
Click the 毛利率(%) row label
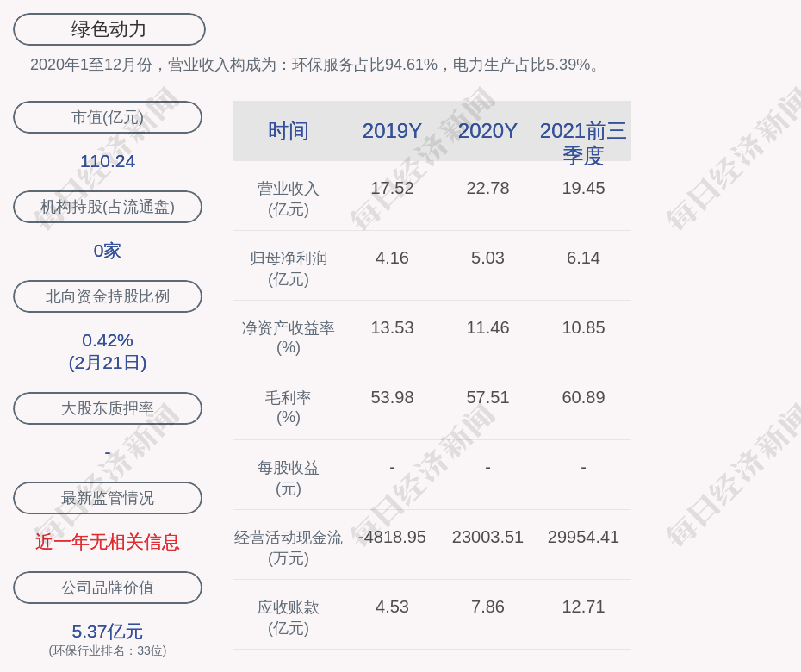coord(289,408)
